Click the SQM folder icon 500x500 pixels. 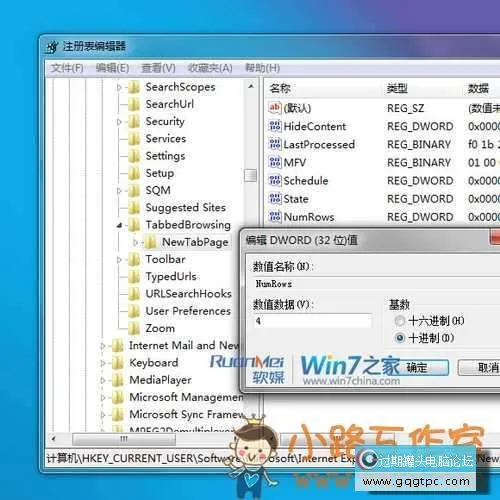click(x=134, y=191)
